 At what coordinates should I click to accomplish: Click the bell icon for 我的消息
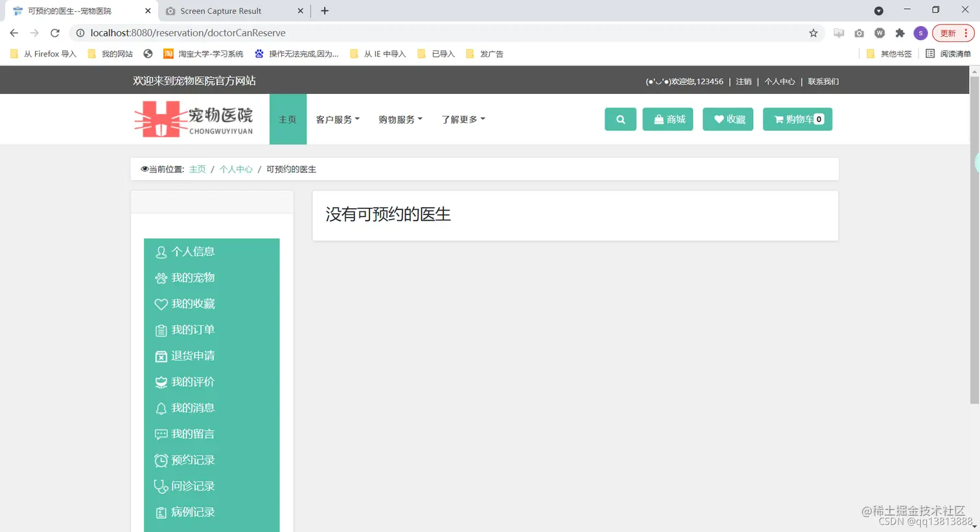pyautogui.click(x=161, y=408)
